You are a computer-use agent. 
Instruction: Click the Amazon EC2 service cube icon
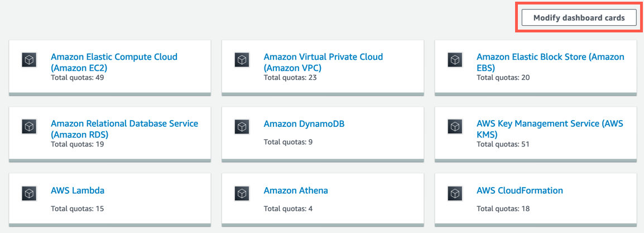coord(29,60)
